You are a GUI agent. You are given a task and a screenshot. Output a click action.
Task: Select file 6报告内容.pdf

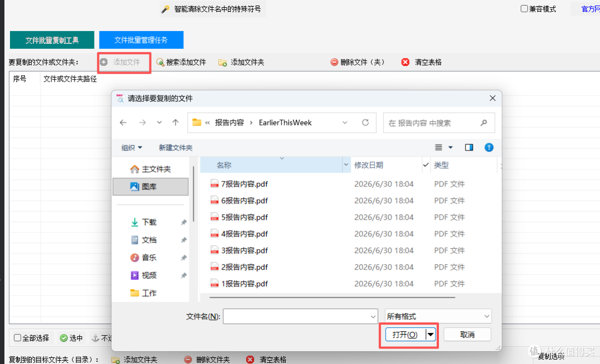[244, 200]
